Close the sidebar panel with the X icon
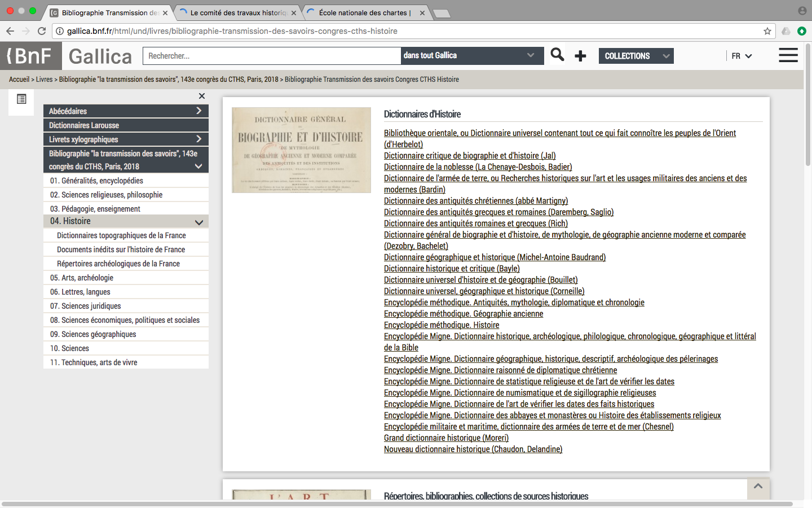 click(x=202, y=96)
